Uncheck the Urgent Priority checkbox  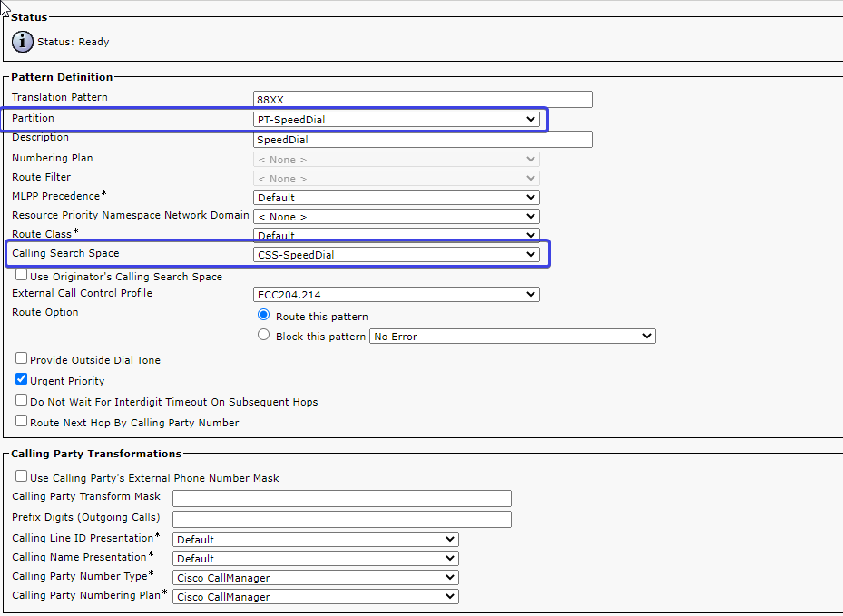[22, 380]
